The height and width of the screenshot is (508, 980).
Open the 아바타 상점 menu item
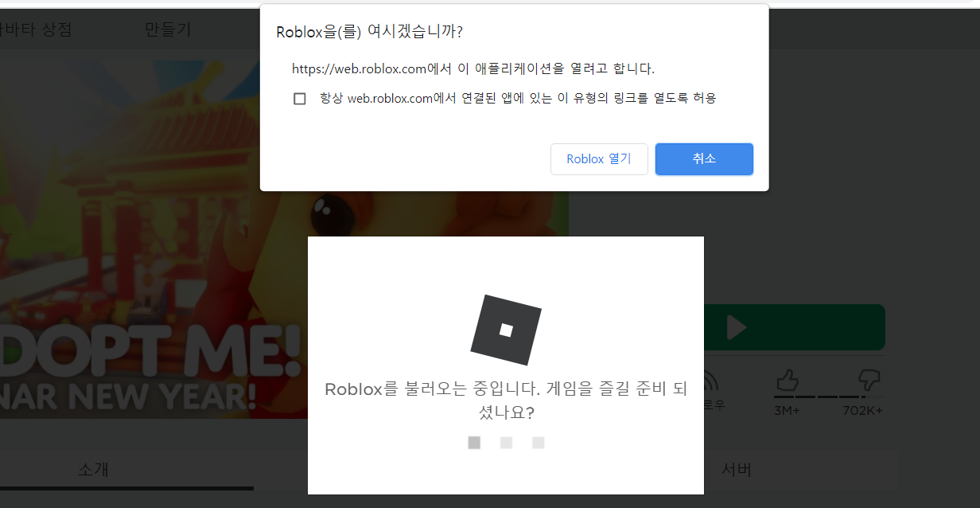pyautogui.click(x=36, y=30)
